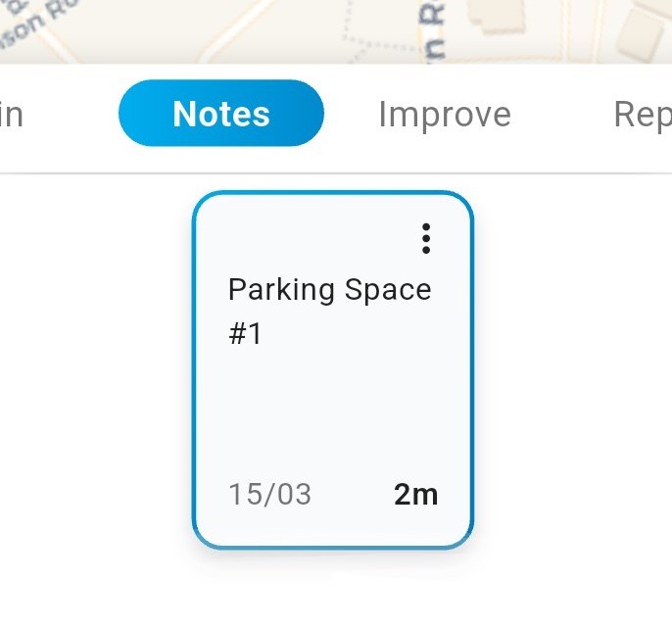Click blank area left of the note card
The image size is (672, 629).
[93, 372]
